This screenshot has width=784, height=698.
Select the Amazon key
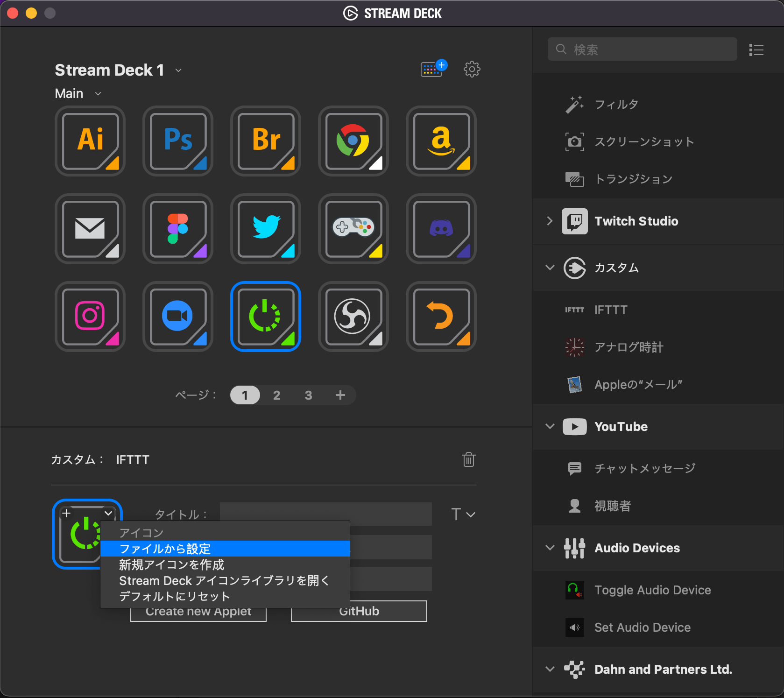[441, 141]
